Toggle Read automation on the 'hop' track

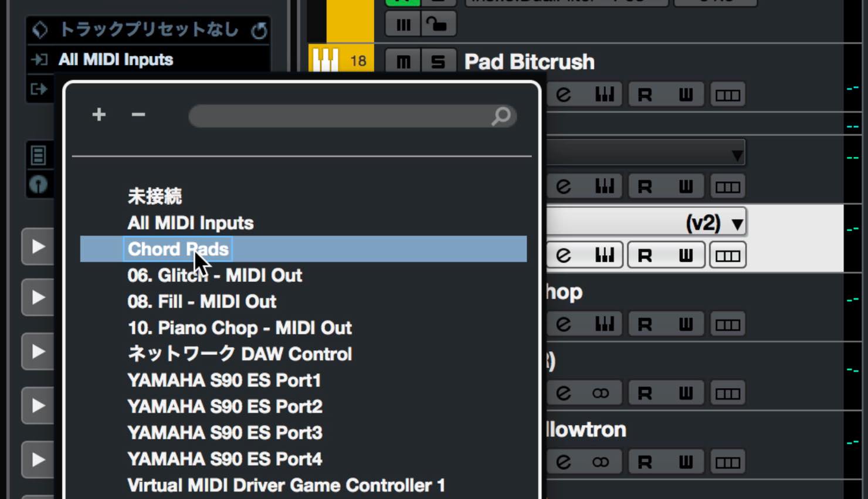point(645,324)
